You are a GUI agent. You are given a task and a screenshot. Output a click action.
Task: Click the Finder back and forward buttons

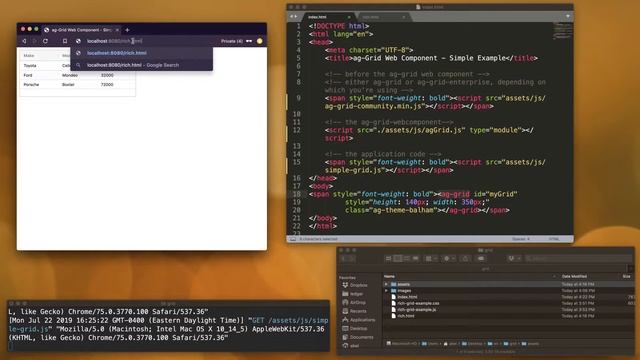pos(347,258)
